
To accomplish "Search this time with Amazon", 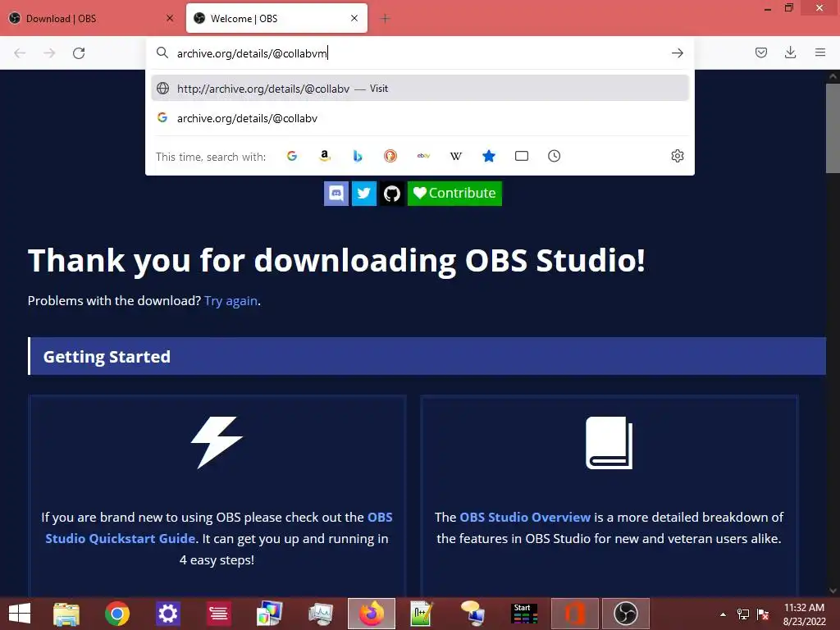I will (x=325, y=156).
